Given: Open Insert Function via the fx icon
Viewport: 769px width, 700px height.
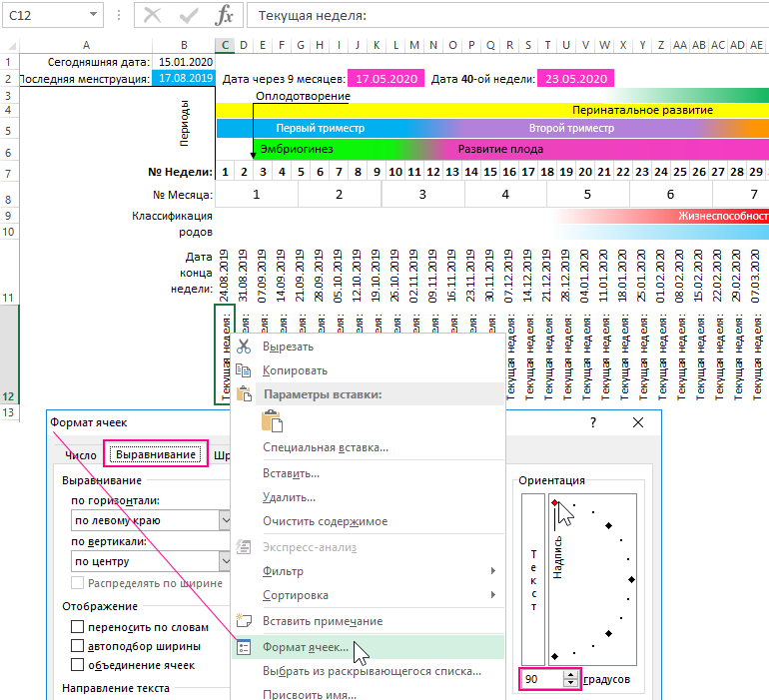Looking at the screenshot, I should coord(226,16).
